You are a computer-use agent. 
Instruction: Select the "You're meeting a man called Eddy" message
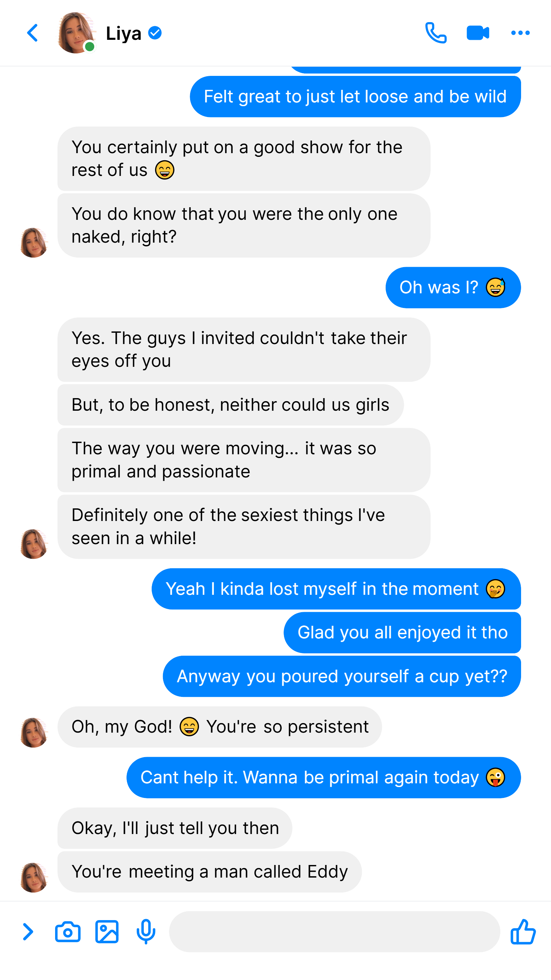click(x=210, y=872)
